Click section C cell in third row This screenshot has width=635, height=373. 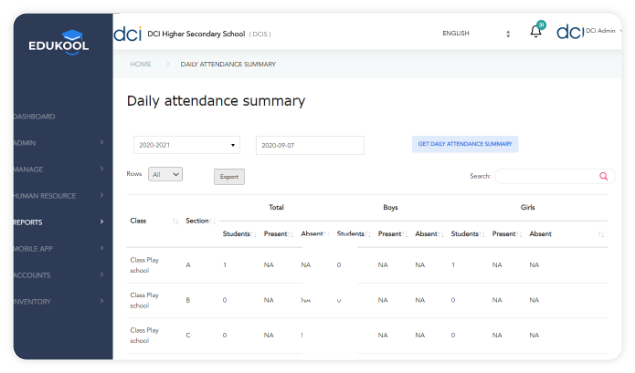[188, 335]
